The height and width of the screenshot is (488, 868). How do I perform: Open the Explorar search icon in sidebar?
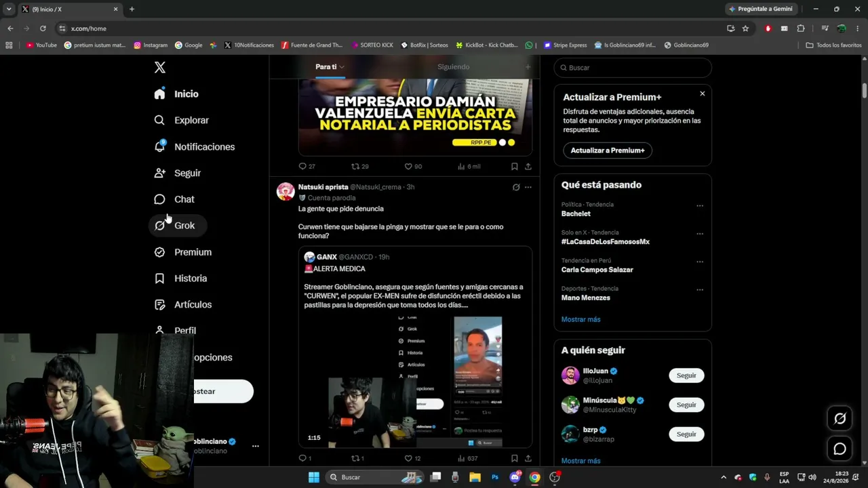159,120
